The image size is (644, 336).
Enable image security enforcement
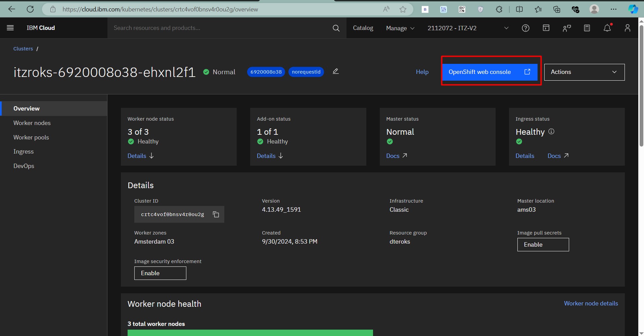click(160, 273)
